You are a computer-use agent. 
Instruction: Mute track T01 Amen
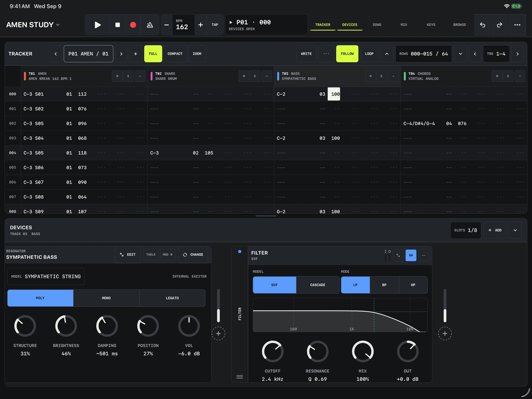[117, 76]
